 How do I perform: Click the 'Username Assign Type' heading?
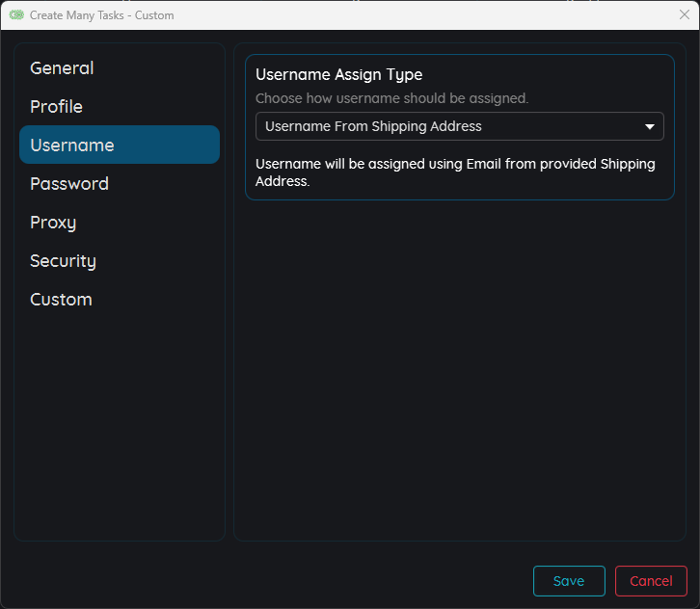coord(338,75)
